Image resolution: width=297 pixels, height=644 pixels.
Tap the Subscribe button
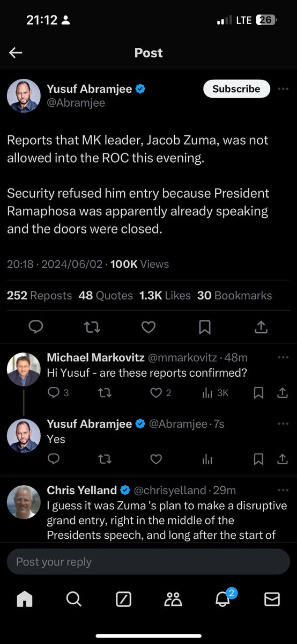[x=236, y=89]
